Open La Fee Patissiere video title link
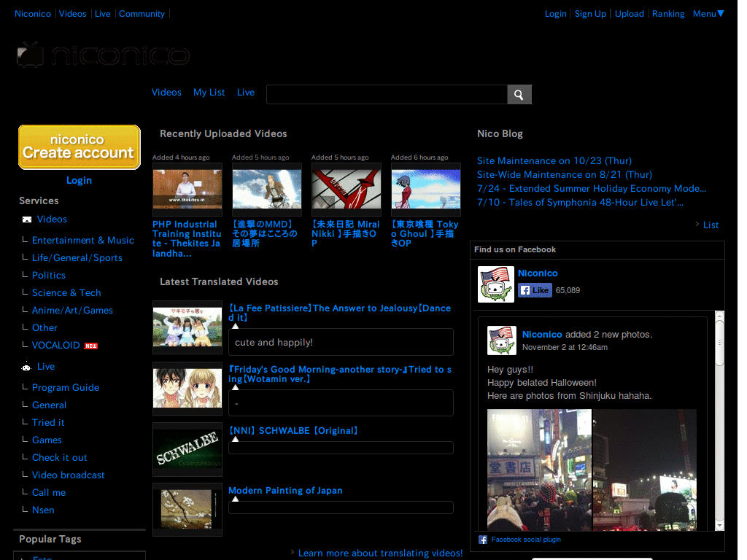 point(340,313)
